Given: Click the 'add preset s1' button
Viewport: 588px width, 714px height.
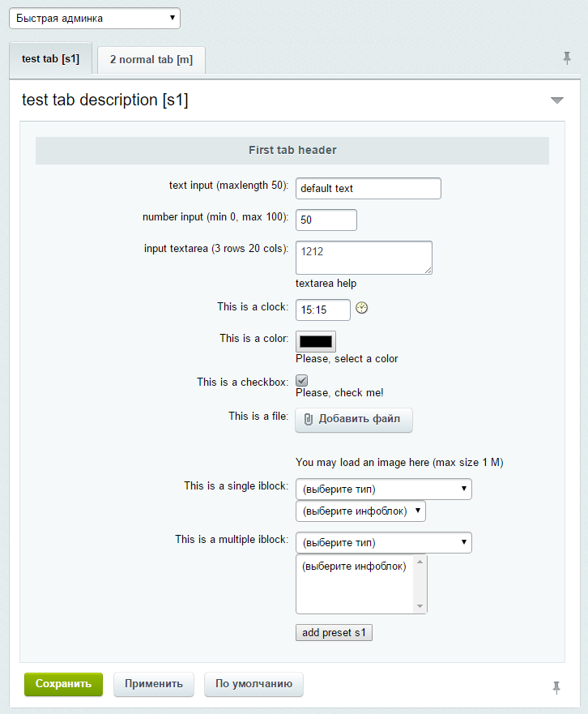Looking at the screenshot, I should point(334,632).
